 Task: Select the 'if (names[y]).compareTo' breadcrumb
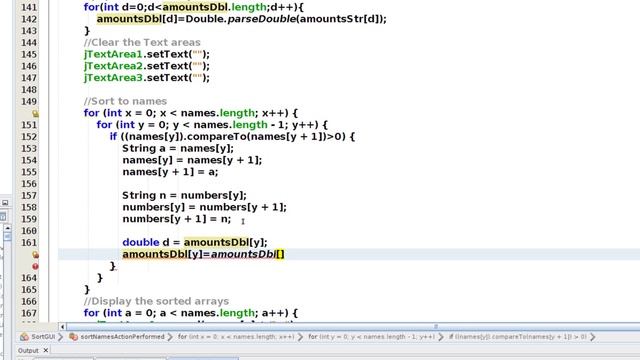518,337
